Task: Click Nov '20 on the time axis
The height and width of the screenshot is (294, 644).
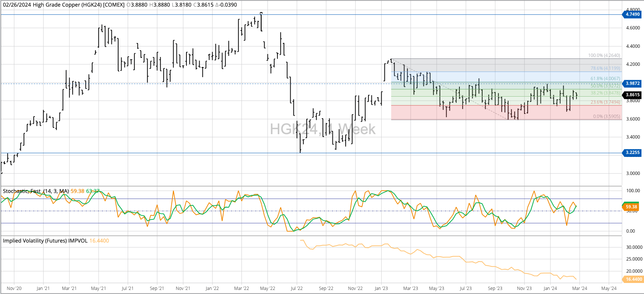Action: pyautogui.click(x=14, y=288)
